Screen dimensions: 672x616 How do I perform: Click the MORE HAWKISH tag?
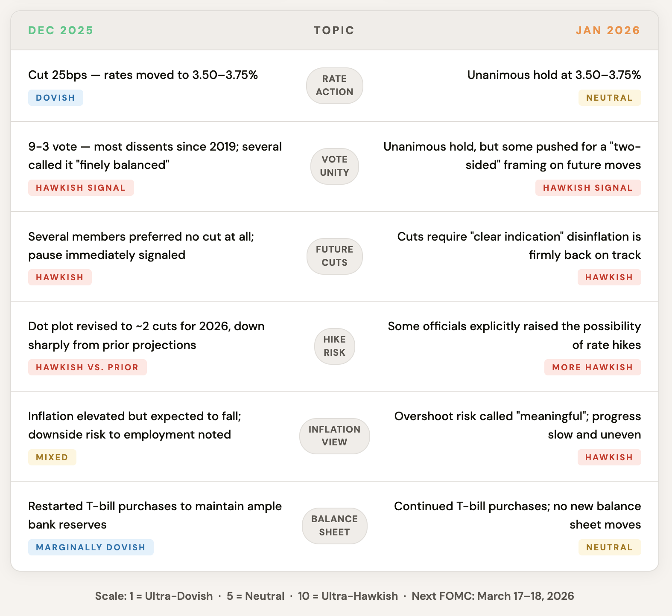(x=592, y=367)
